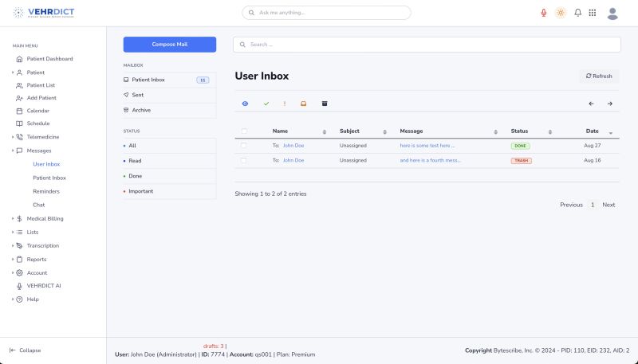The width and height of the screenshot is (638, 364).
Task: Click the green checkmark done icon
Action: pyautogui.click(x=266, y=104)
